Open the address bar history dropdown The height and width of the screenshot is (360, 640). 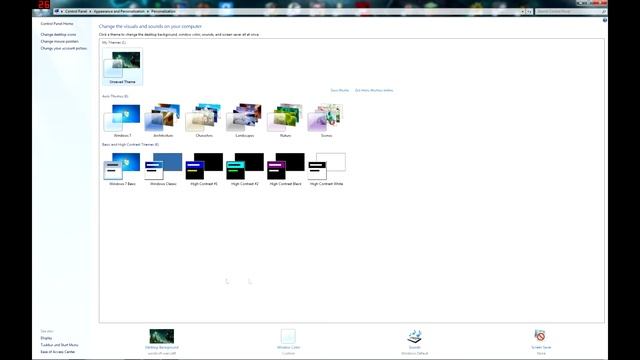point(522,11)
